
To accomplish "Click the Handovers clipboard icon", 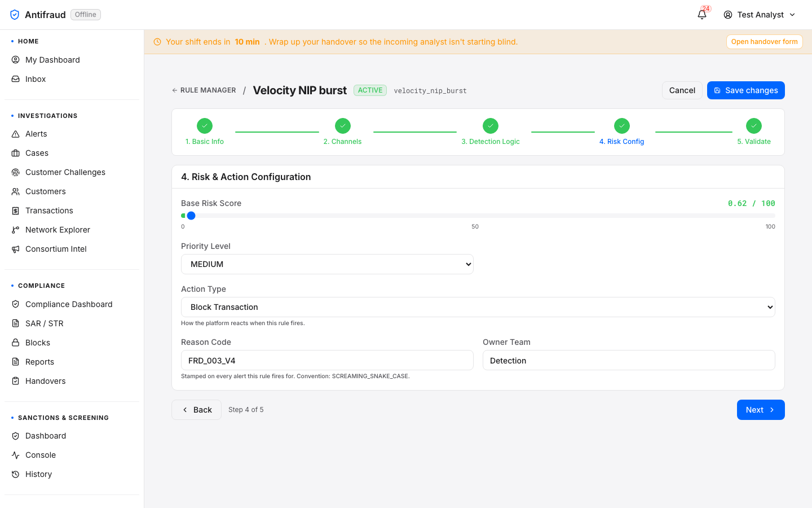I will [x=16, y=381].
